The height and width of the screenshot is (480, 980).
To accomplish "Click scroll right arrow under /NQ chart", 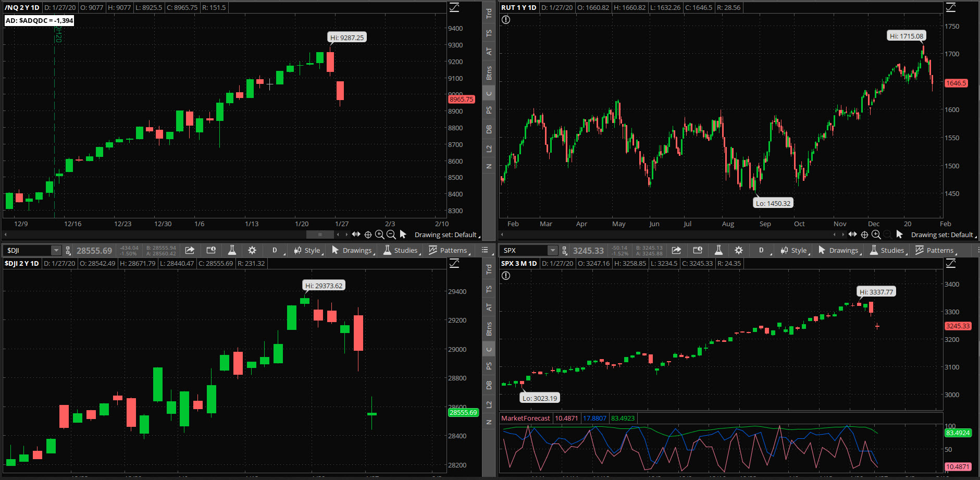I will pos(346,235).
